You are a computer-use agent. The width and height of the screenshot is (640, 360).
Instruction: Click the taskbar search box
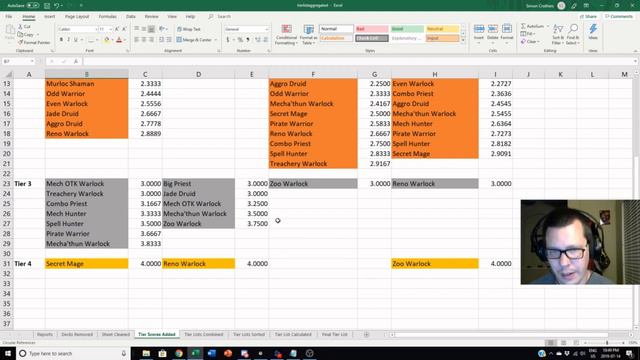point(73,353)
